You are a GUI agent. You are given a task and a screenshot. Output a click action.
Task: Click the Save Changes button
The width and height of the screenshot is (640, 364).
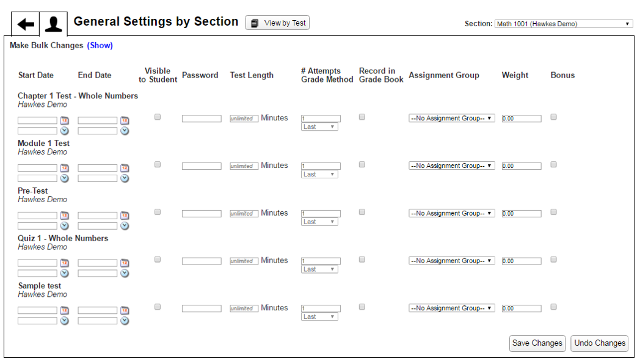537,343
